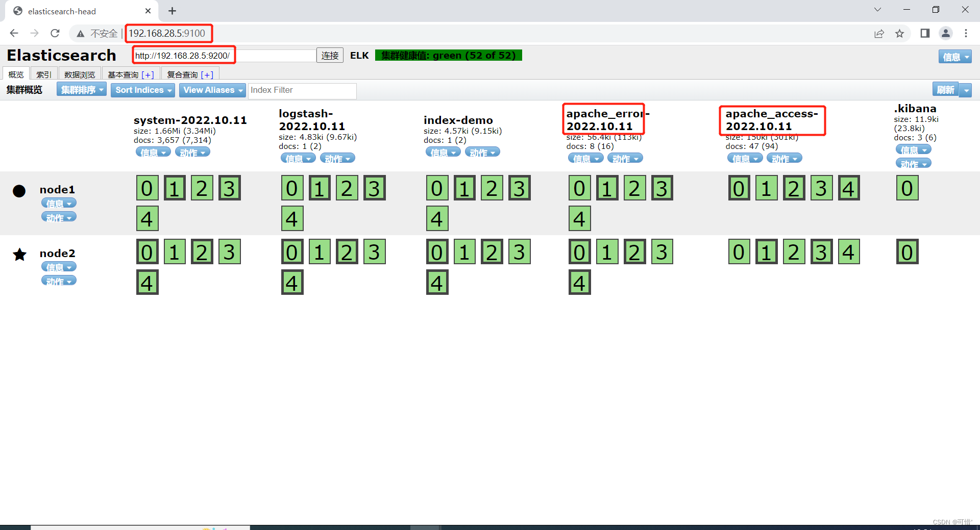Open node2 动作 dropdown
The image size is (980, 530).
point(59,281)
